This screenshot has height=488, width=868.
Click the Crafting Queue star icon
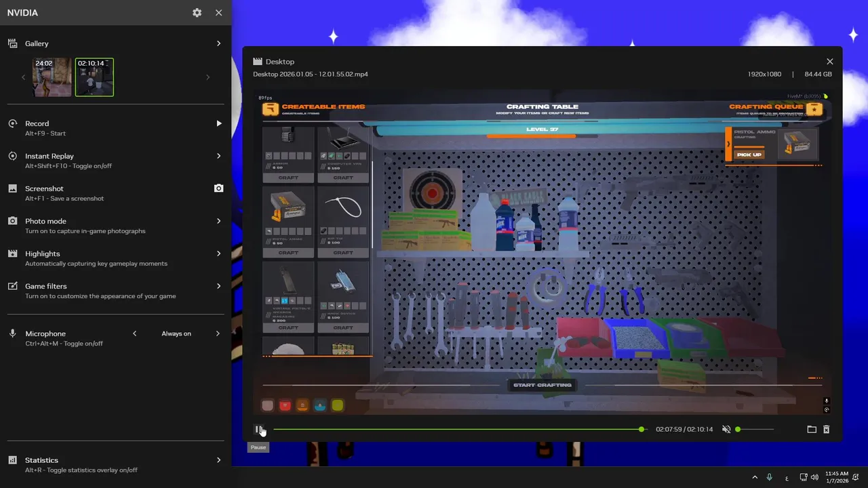tap(814, 108)
